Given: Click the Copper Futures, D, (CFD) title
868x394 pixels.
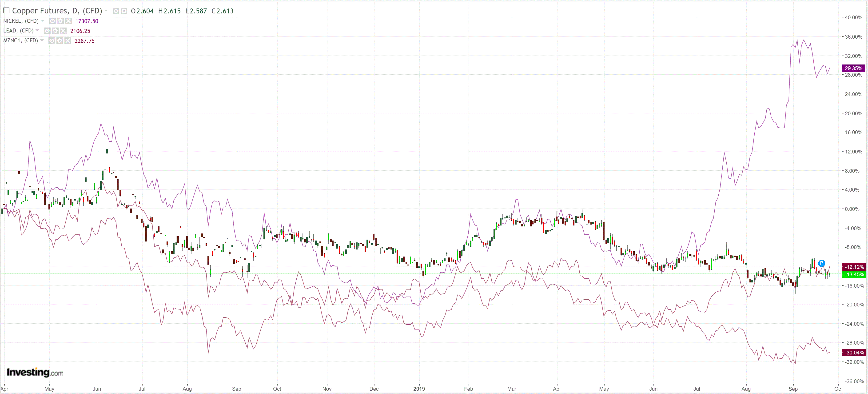Looking at the screenshot, I should coord(57,11).
